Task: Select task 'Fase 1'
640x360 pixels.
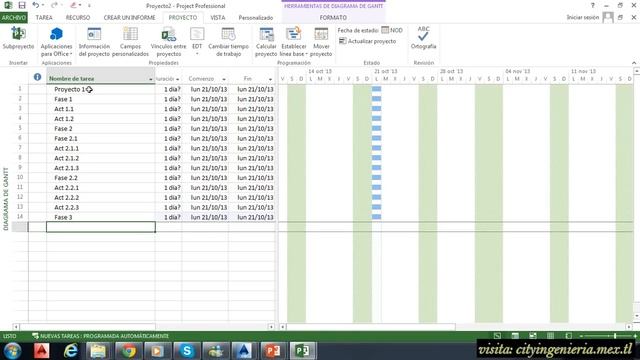Action: pyautogui.click(x=63, y=99)
